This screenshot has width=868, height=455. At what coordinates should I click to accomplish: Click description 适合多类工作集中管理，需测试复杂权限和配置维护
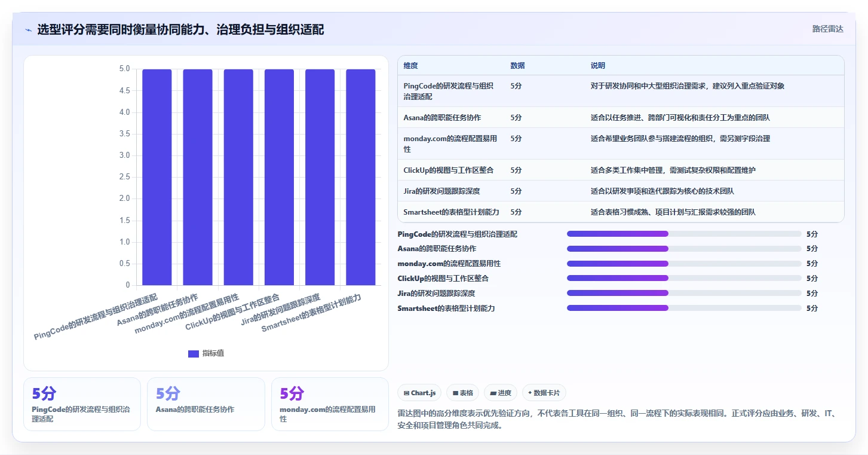click(673, 170)
